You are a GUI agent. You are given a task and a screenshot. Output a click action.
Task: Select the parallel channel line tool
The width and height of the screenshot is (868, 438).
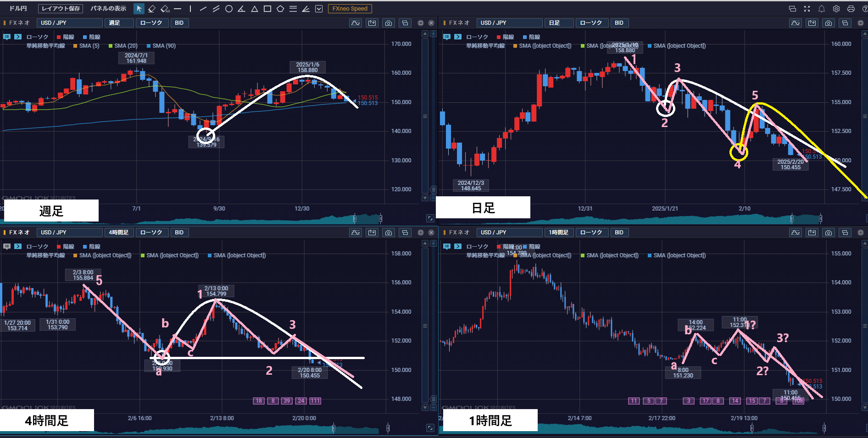coord(216,9)
